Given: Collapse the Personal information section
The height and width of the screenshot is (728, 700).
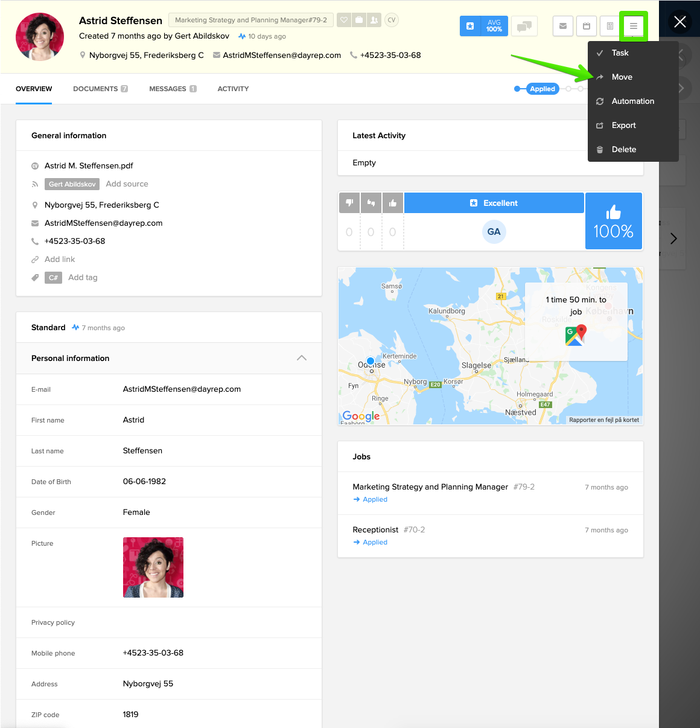Looking at the screenshot, I should (302, 358).
